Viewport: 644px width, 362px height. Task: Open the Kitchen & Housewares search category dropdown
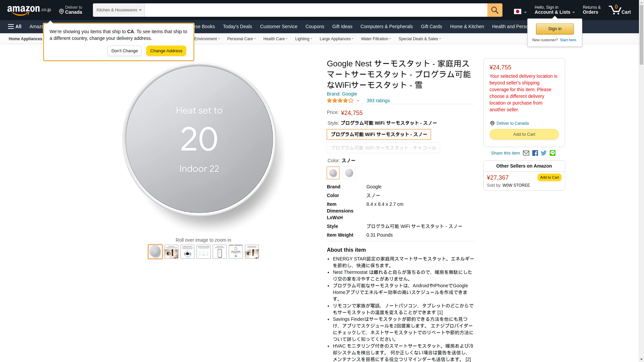[118, 10]
